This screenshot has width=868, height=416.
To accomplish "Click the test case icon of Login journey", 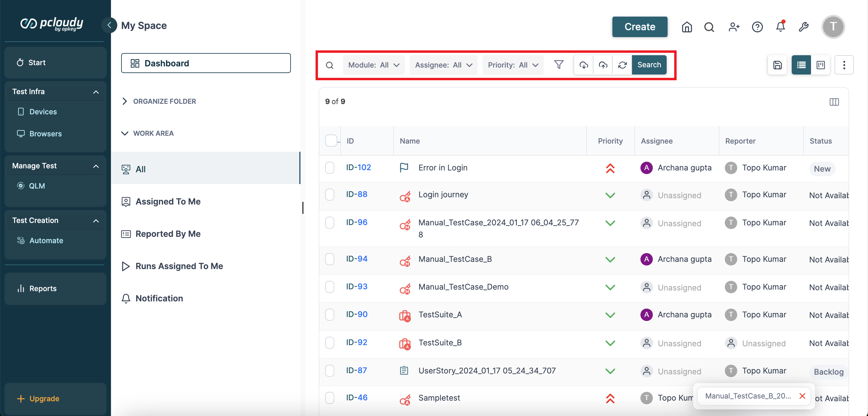I will pos(405,196).
